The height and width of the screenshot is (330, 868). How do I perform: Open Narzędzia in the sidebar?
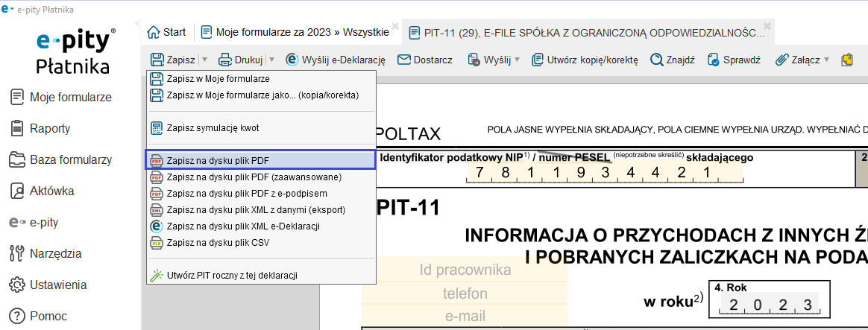tap(46, 254)
